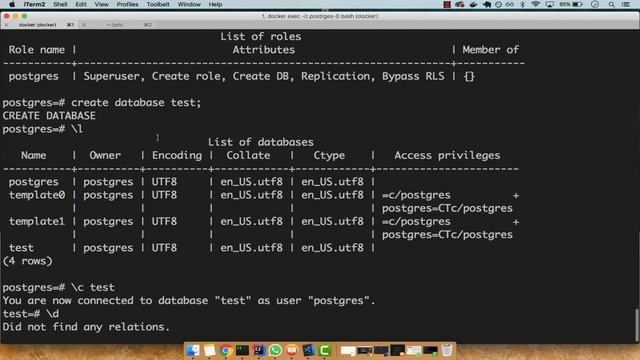This screenshot has width=640, height=360.
Task: Open the Trash in the Dock
Action: 447,350
